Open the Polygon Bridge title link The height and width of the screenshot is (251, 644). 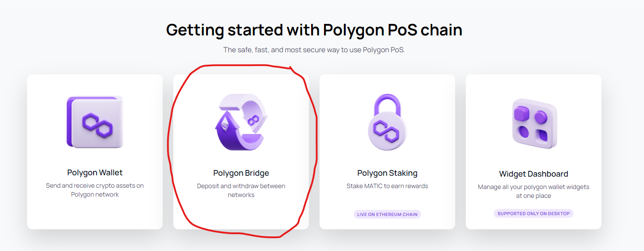[x=241, y=173]
